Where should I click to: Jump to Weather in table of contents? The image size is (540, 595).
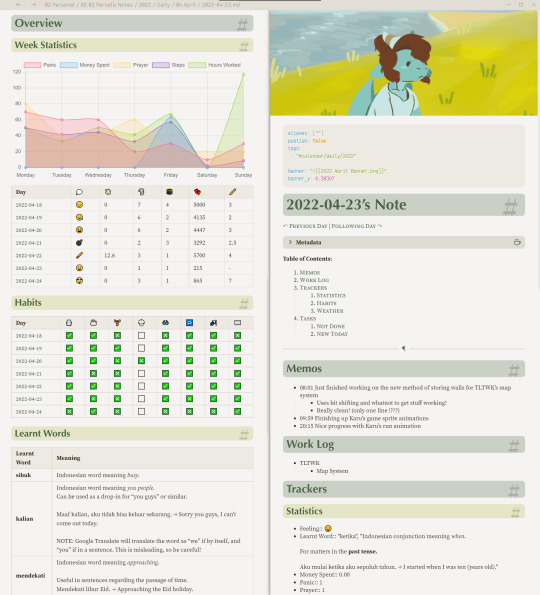coord(330,311)
